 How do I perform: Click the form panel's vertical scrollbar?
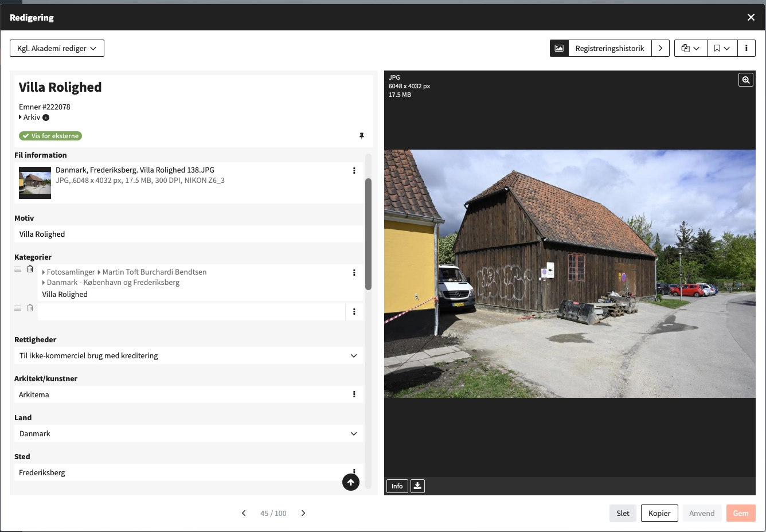tap(369, 234)
